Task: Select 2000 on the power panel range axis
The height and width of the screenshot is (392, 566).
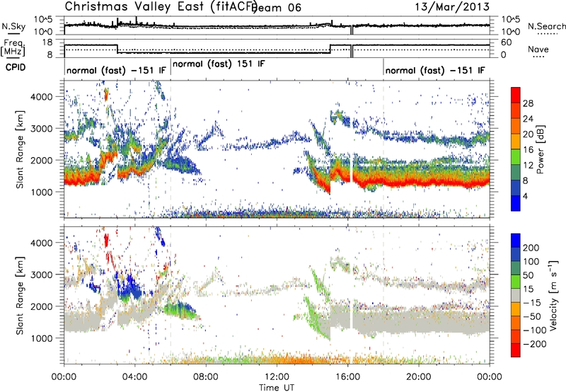Action: (41, 160)
